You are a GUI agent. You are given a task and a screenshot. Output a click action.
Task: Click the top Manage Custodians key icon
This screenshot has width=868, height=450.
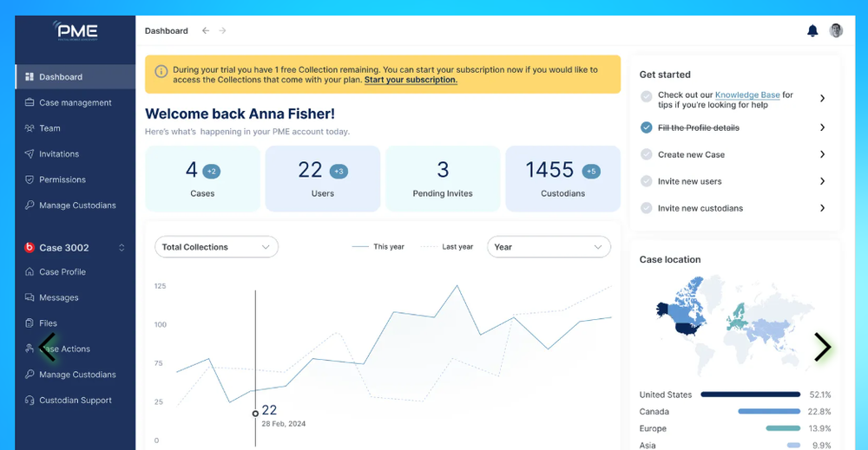[x=30, y=205]
